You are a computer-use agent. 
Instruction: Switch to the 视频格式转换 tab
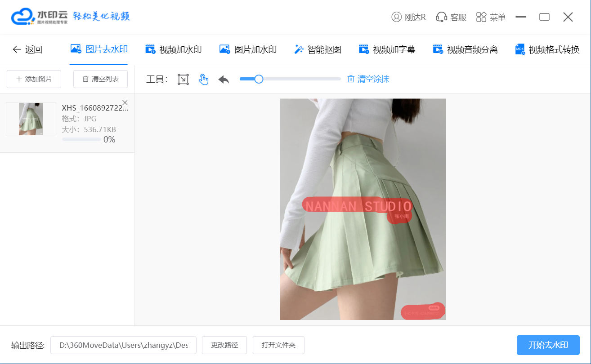(547, 49)
